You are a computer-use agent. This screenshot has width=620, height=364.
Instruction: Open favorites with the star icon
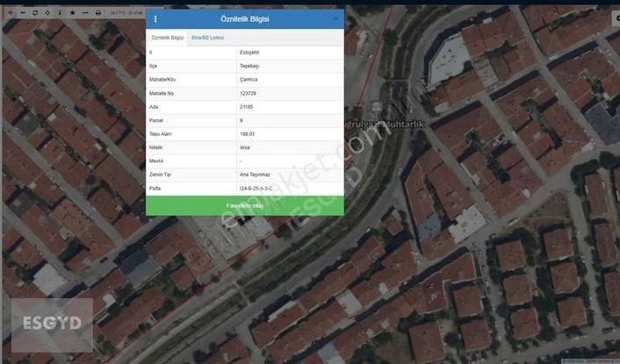pos(72,13)
